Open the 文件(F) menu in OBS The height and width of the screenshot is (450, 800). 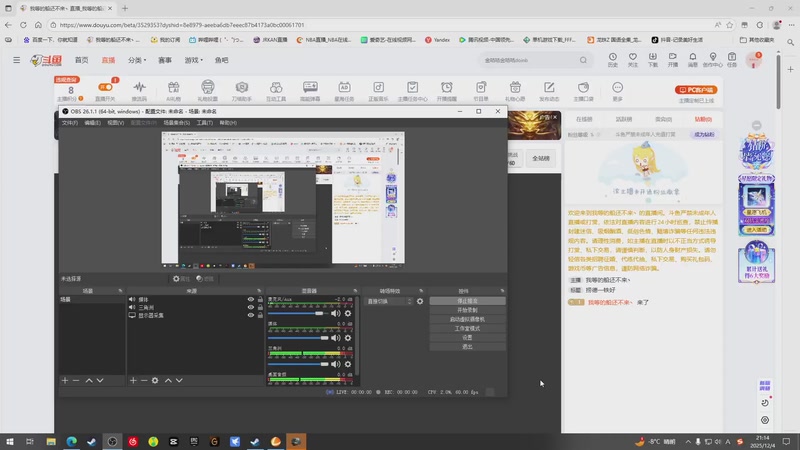coord(69,123)
